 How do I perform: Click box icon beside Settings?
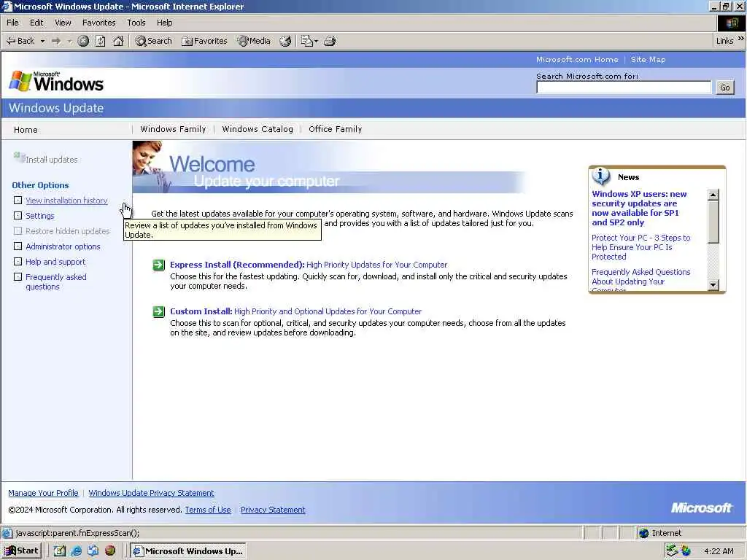click(18, 216)
